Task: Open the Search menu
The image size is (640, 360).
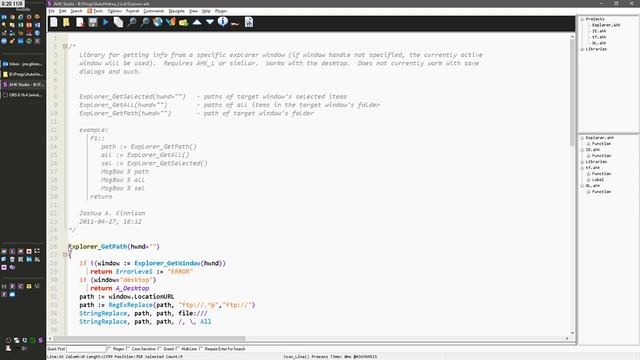Action: coord(76,11)
